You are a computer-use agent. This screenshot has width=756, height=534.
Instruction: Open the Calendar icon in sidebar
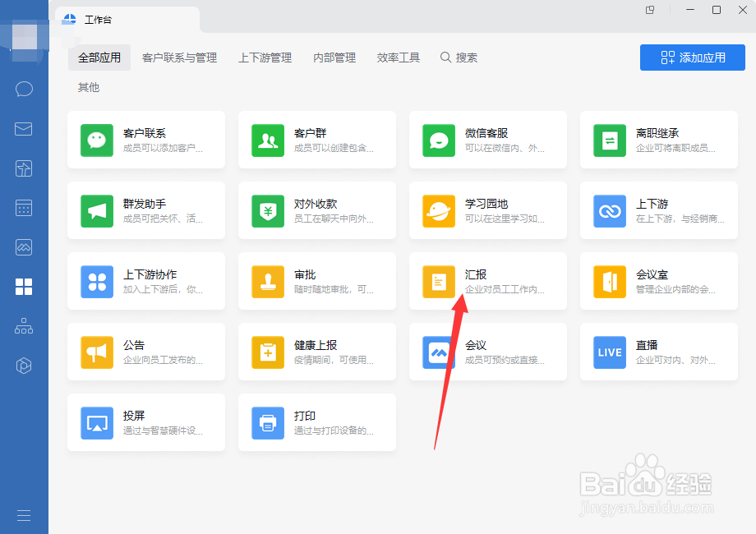click(24, 208)
